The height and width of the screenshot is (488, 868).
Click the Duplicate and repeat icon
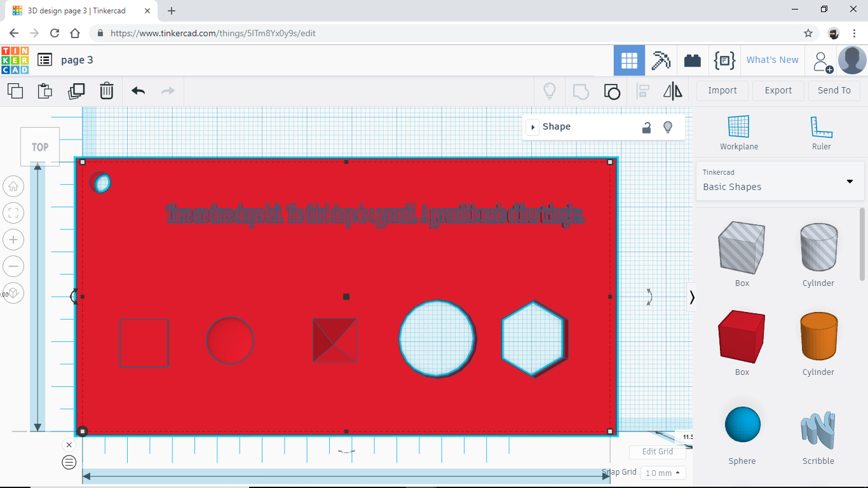pos(76,91)
